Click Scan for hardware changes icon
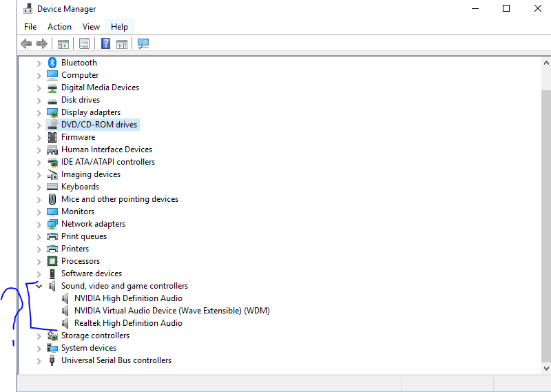Viewport: 551px width, 392px height. [143, 43]
